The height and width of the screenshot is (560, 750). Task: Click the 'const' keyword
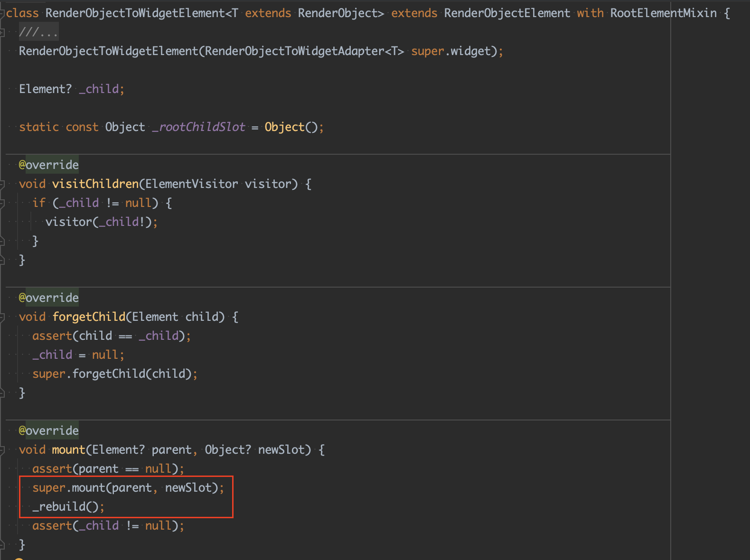pyautogui.click(x=82, y=127)
